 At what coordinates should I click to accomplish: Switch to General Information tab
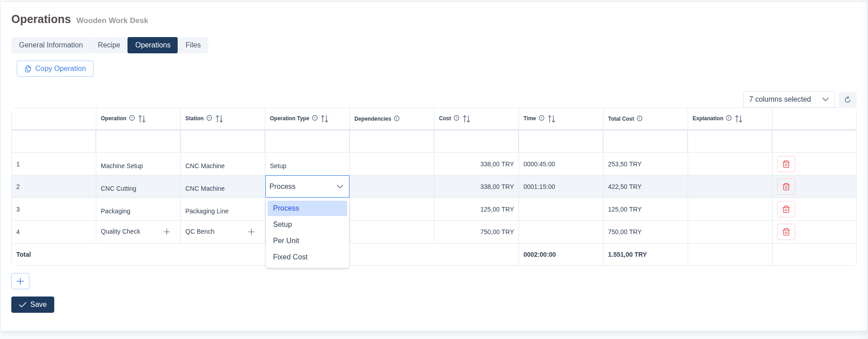pos(51,45)
